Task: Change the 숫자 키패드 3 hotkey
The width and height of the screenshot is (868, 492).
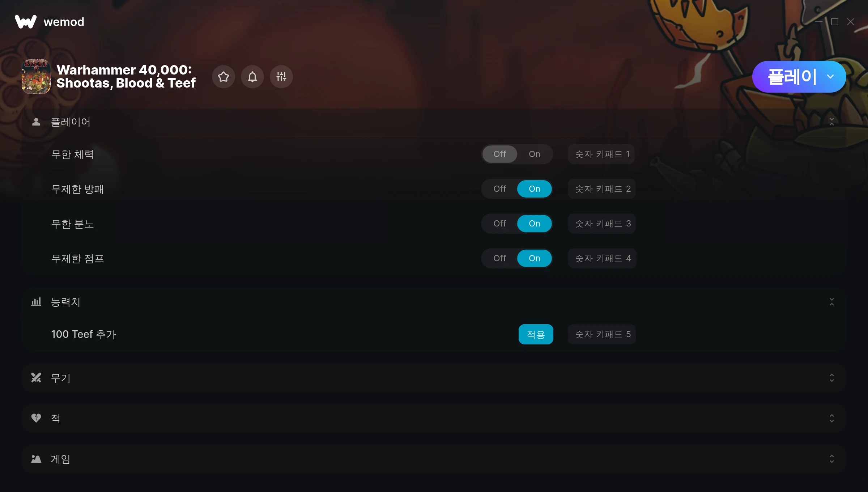Action: pos(602,224)
